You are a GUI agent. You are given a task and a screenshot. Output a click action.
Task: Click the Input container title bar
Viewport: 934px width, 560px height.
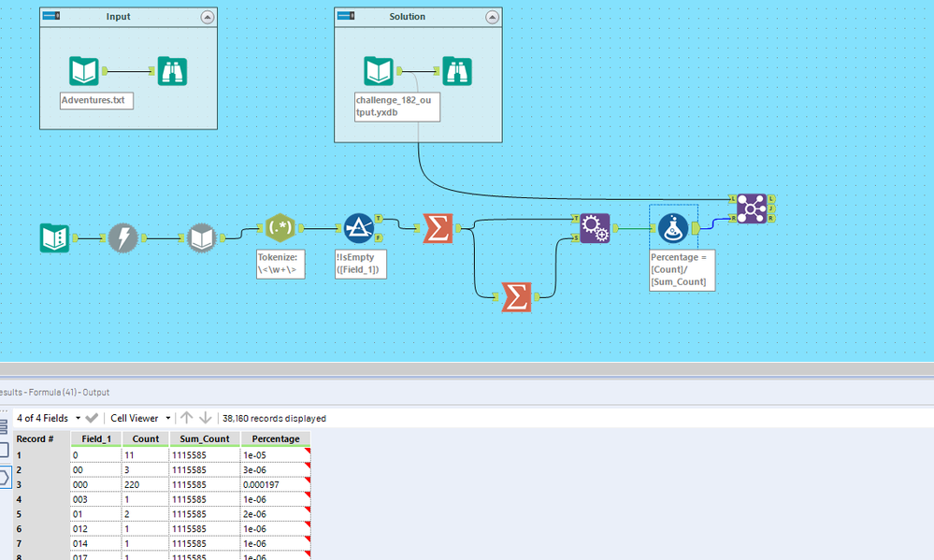coord(128,17)
